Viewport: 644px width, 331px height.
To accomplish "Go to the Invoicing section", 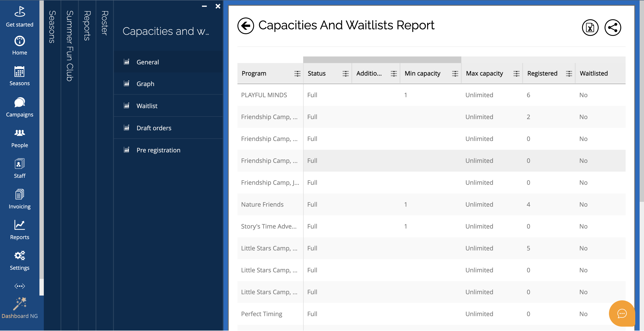I will (19, 199).
